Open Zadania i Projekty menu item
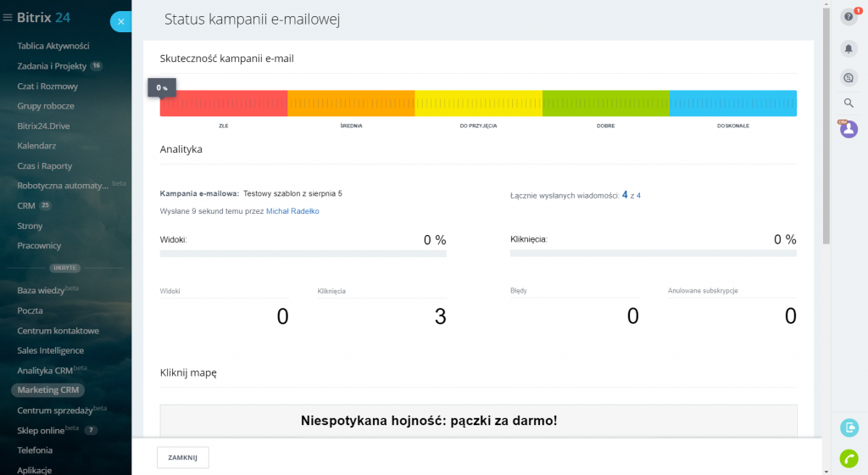This screenshot has height=475, width=868. pyautogui.click(x=51, y=65)
